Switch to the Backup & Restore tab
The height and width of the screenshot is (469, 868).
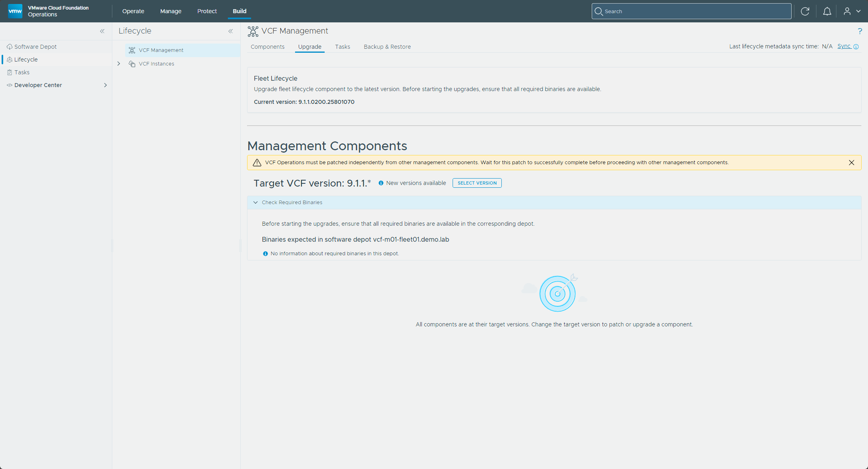387,47
